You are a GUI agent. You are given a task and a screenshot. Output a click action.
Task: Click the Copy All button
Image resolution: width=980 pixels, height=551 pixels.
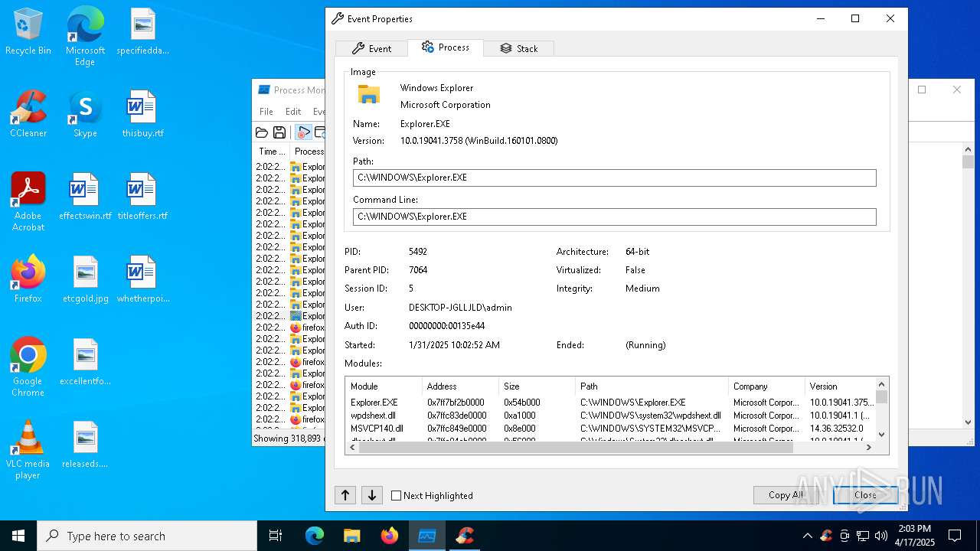click(x=786, y=495)
